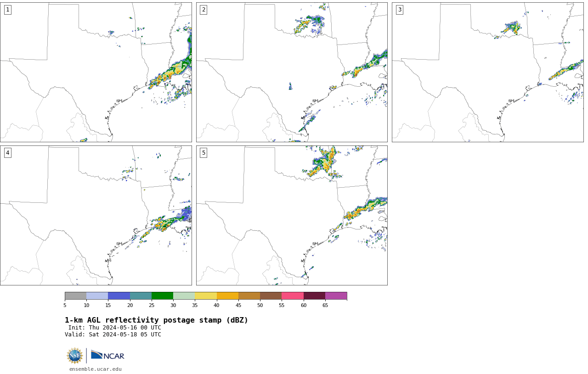
Task: Click the member number 1 label
Action: [x=7, y=10]
